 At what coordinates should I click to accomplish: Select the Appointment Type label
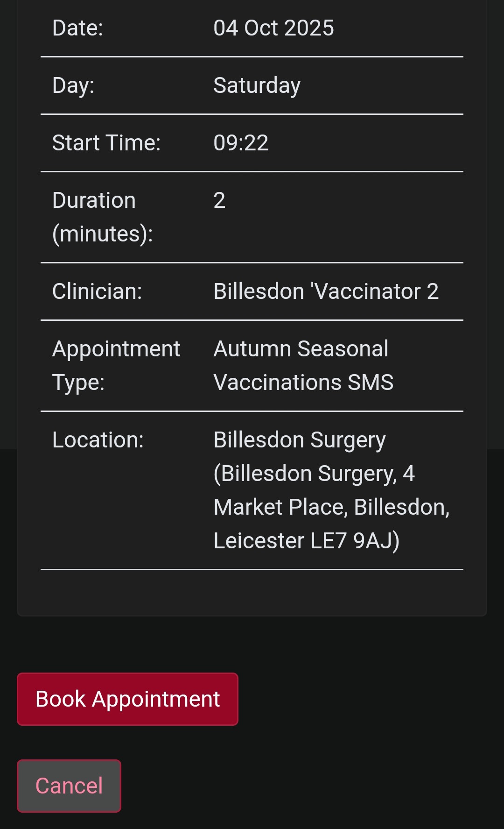[116, 365]
